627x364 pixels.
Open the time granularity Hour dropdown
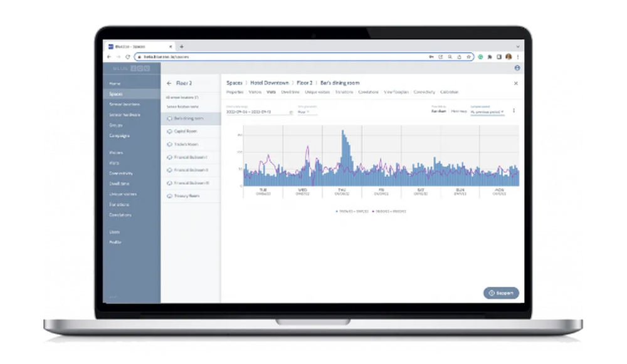(307, 112)
